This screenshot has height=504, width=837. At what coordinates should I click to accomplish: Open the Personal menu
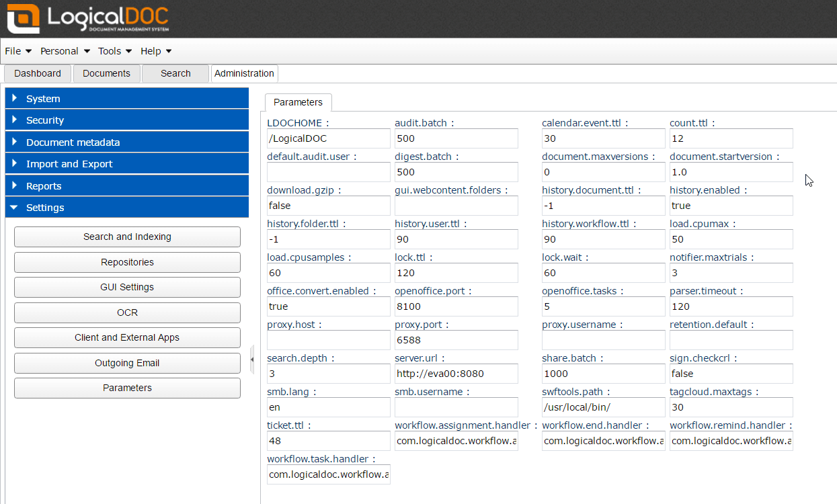[x=65, y=51]
